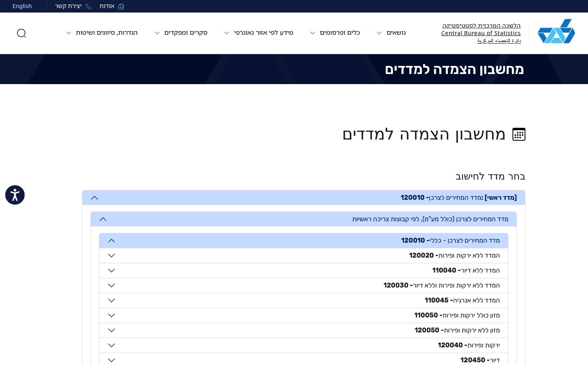Click the Central Bureau of Statistics title link
The height and width of the screenshot is (368, 588).
click(x=481, y=33)
